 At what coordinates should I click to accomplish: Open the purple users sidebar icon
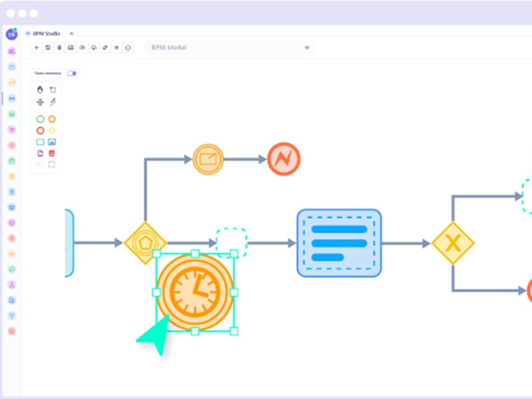pos(11,51)
